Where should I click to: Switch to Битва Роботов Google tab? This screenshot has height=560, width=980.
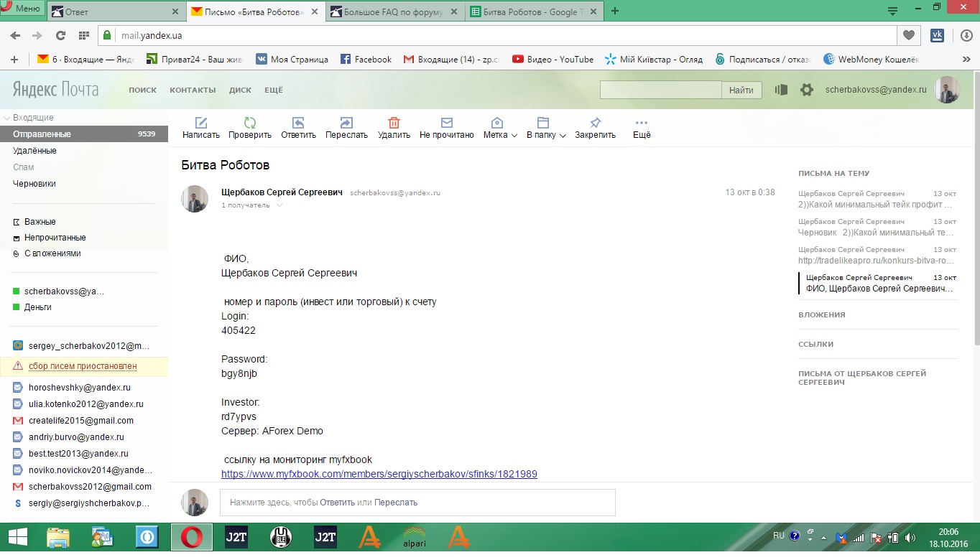pos(535,11)
